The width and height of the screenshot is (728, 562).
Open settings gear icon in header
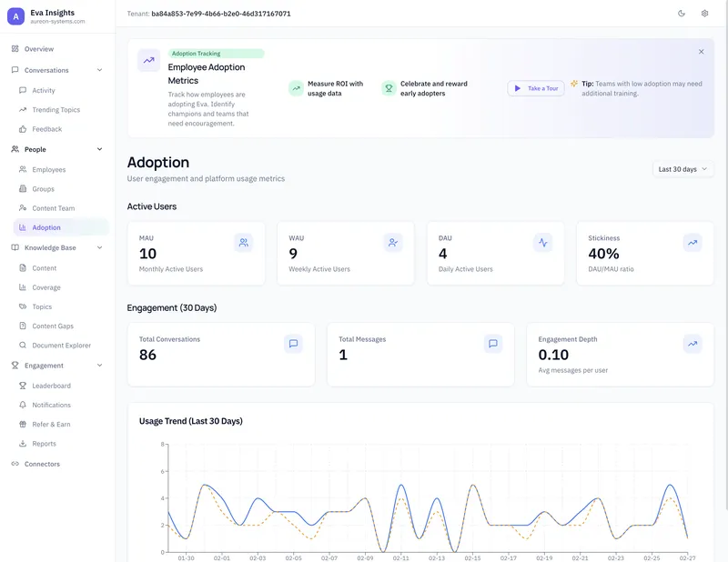point(704,14)
